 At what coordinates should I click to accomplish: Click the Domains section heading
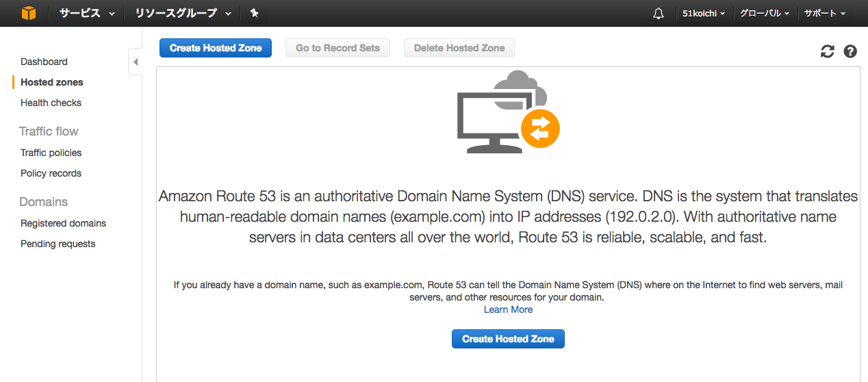(43, 202)
